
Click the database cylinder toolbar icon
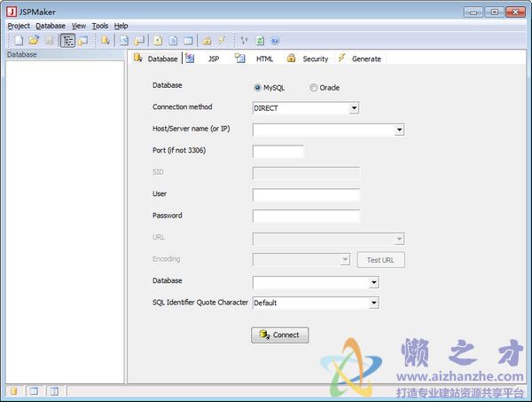point(106,41)
